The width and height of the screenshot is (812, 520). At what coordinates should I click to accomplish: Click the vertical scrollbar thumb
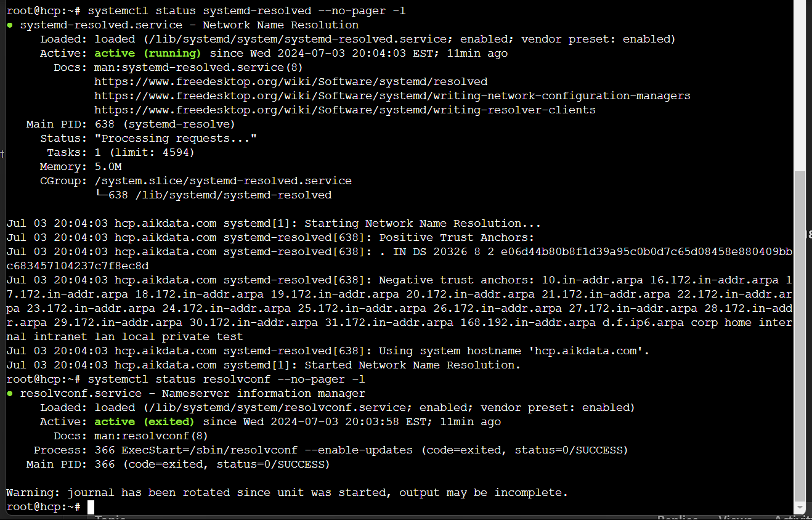(800, 336)
